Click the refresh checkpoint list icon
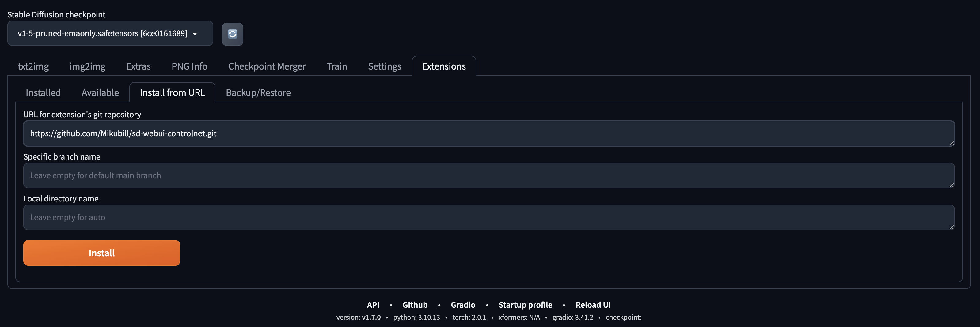 tap(232, 34)
